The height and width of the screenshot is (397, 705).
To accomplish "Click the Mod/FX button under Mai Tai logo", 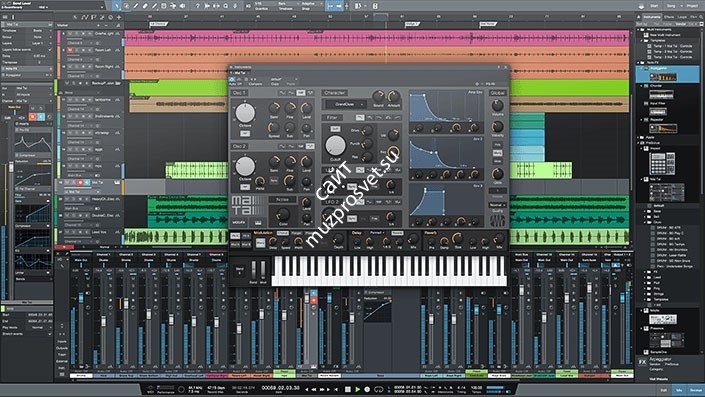I will click(x=239, y=222).
